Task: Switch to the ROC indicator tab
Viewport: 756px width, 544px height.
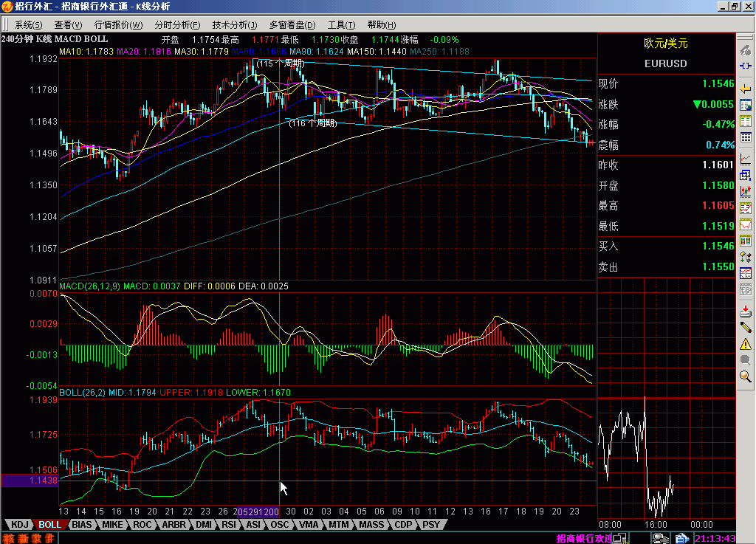Action: (142, 525)
